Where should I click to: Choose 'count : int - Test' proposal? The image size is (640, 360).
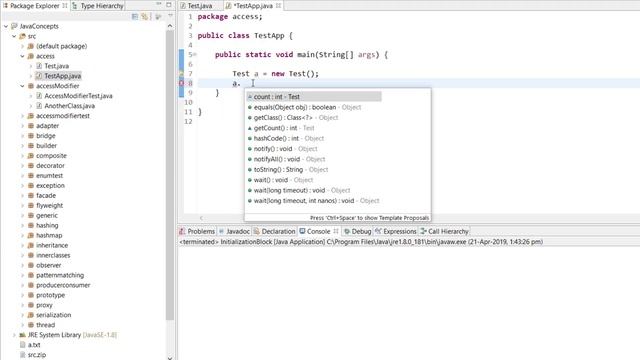click(x=314, y=97)
